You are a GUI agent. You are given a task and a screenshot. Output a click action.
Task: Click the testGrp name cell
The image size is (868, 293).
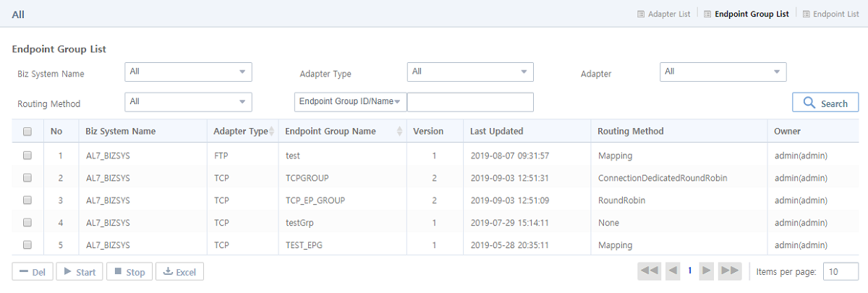pyautogui.click(x=300, y=223)
